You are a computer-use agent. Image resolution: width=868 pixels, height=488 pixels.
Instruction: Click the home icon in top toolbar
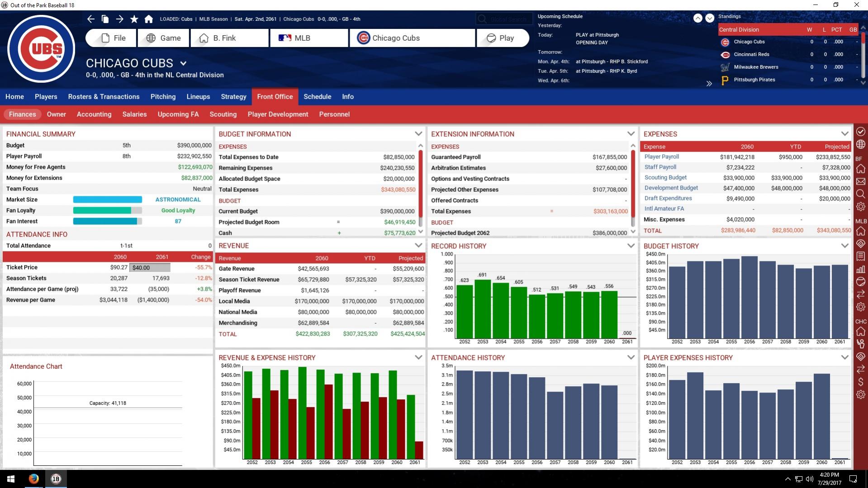pyautogui.click(x=149, y=19)
